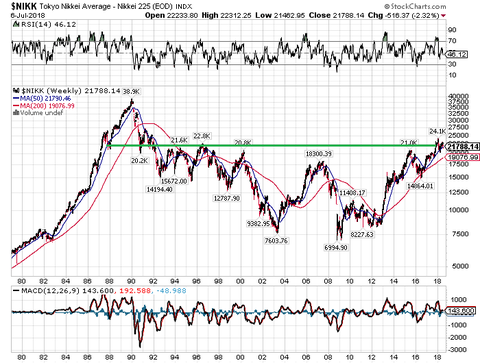This screenshot has height=363, width=480.
Task: Click the 38.9K peak annotation
Action: [132, 92]
